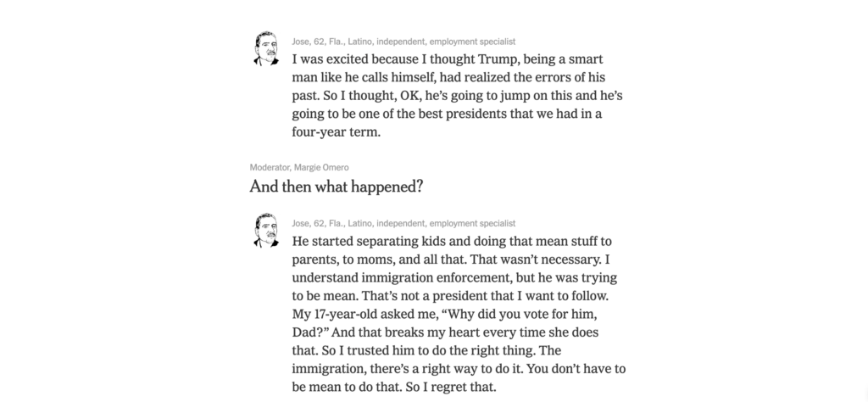
Task: Click Jose's portrait beside the second response
Action: point(266,231)
